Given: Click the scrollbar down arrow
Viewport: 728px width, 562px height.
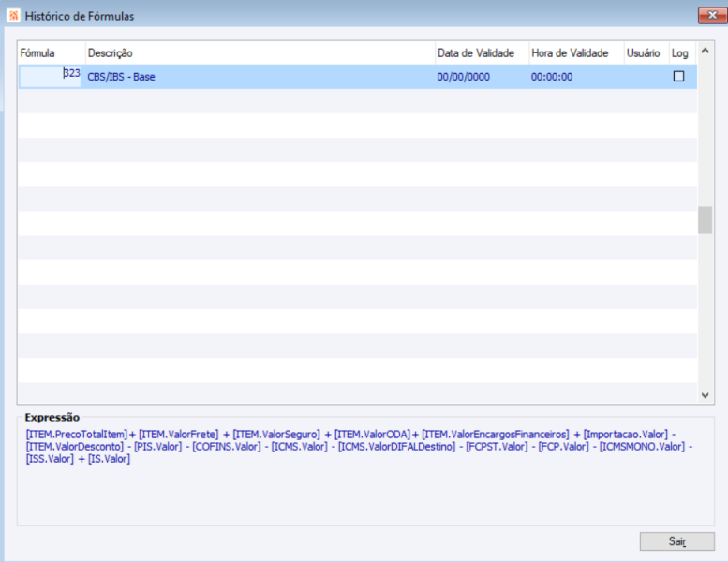Looking at the screenshot, I should pyautogui.click(x=705, y=395).
